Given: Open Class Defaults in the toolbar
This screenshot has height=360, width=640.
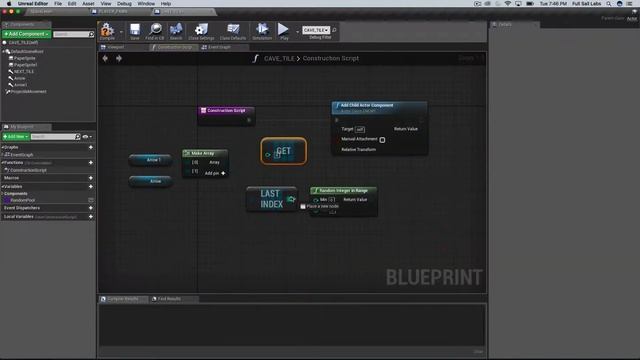Looking at the screenshot, I should (x=233, y=31).
